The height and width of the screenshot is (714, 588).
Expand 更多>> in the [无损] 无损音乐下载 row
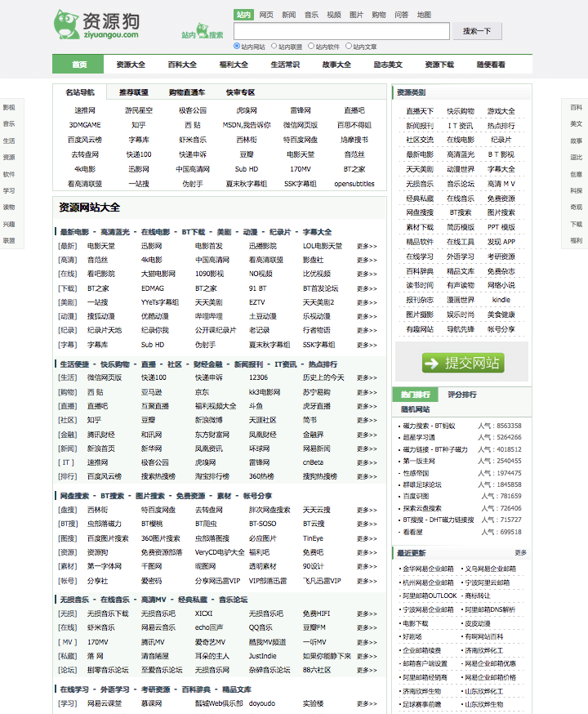click(367, 614)
